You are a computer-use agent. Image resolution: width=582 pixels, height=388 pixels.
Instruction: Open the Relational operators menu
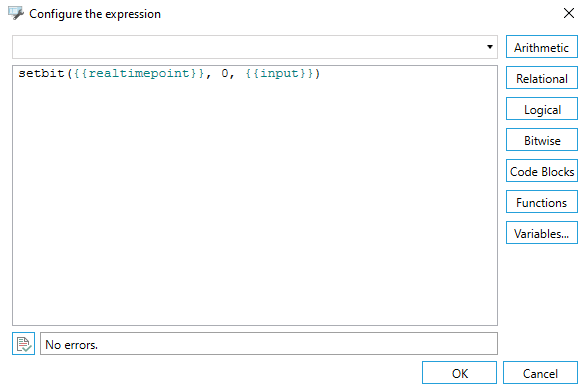coord(542,78)
